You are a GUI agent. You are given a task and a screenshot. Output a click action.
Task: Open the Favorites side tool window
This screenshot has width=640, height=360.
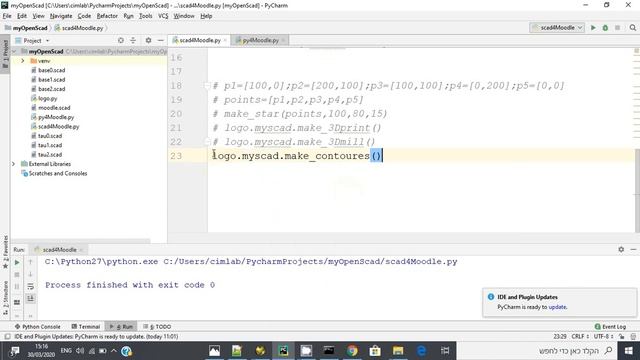point(5,252)
